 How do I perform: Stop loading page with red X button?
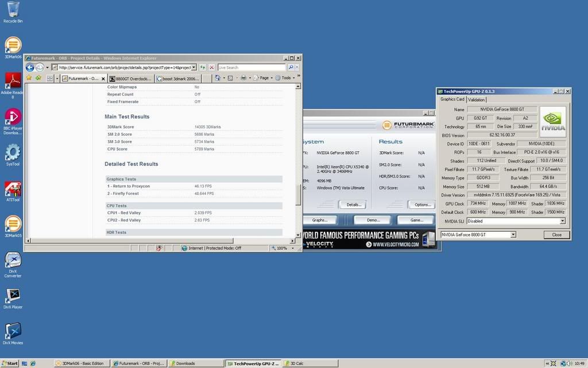point(211,68)
